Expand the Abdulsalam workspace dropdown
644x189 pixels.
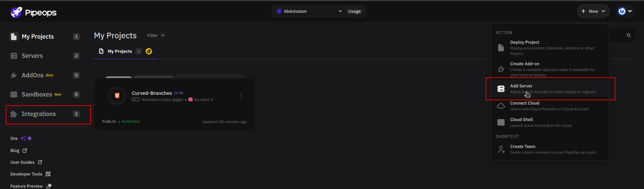tap(309, 11)
